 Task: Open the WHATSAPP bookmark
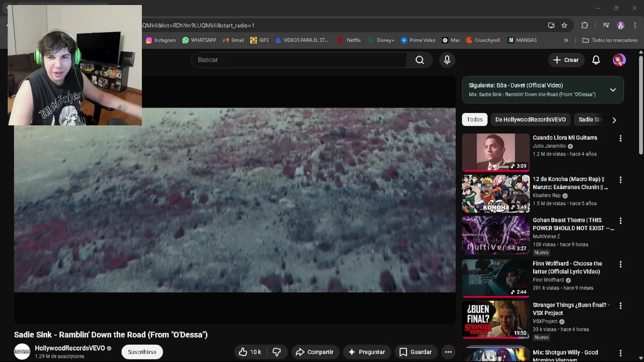[x=199, y=40]
